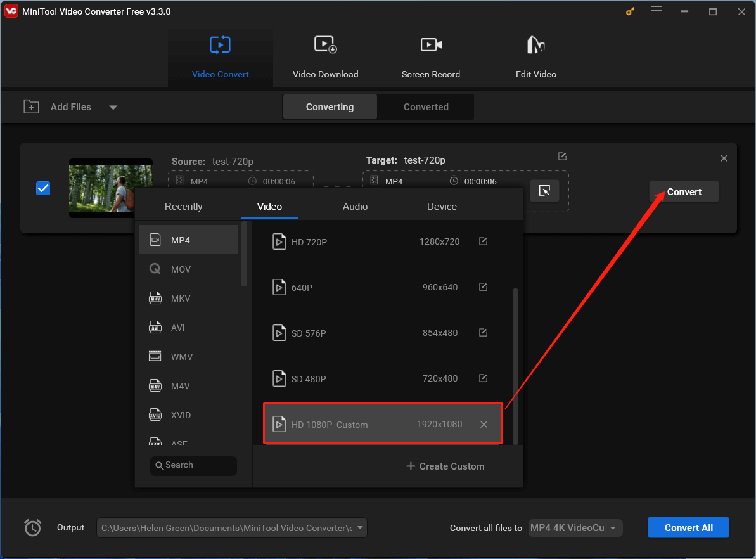
Task: Choose MP4 format in the list
Action: pos(188,240)
